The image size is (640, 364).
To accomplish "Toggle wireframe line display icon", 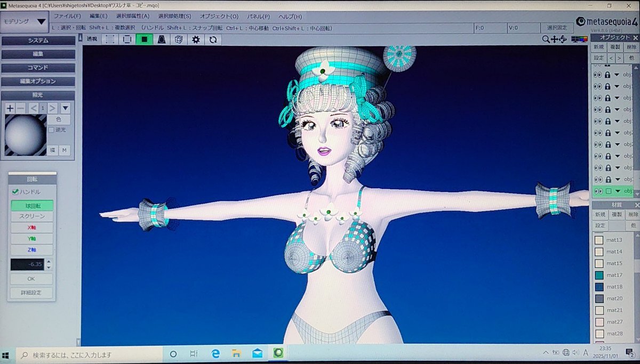I will point(127,39).
